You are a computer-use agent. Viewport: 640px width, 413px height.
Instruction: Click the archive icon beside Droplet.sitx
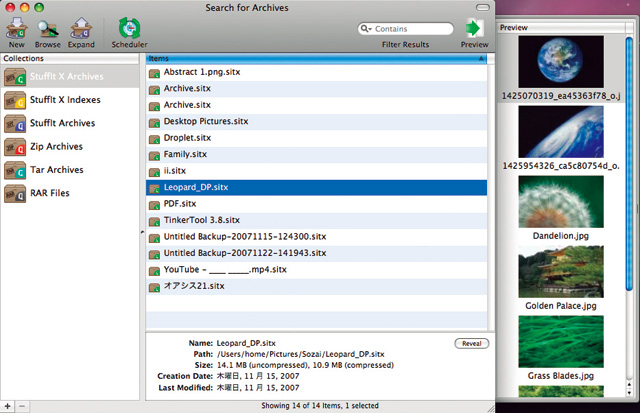154,139
